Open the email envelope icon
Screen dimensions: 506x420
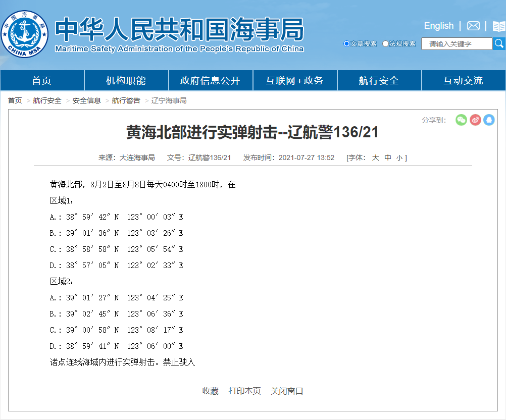coord(473,26)
